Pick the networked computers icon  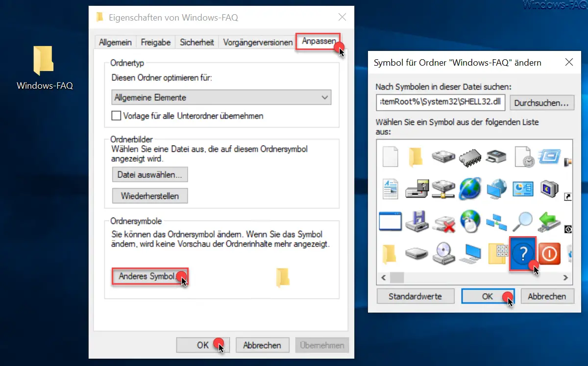pyautogui.click(x=496, y=221)
